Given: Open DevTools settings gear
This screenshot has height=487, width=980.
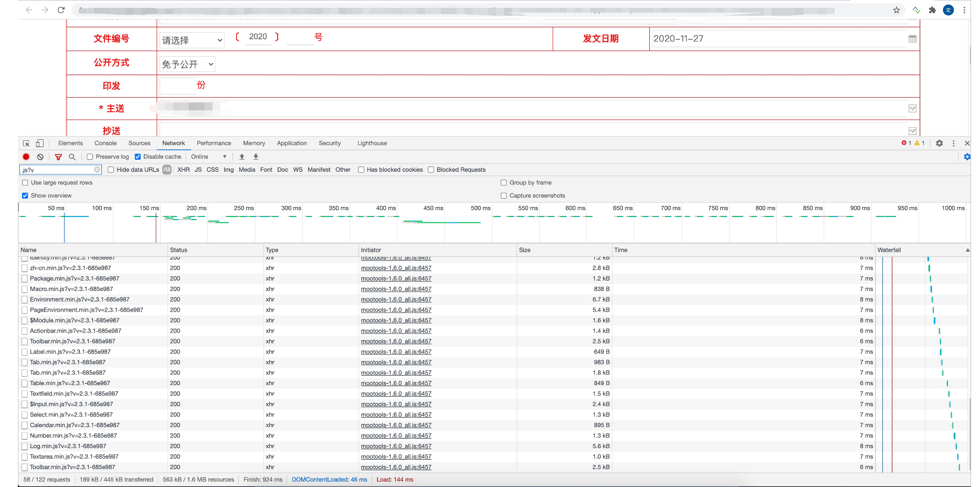Looking at the screenshot, I should coord(940,143).
